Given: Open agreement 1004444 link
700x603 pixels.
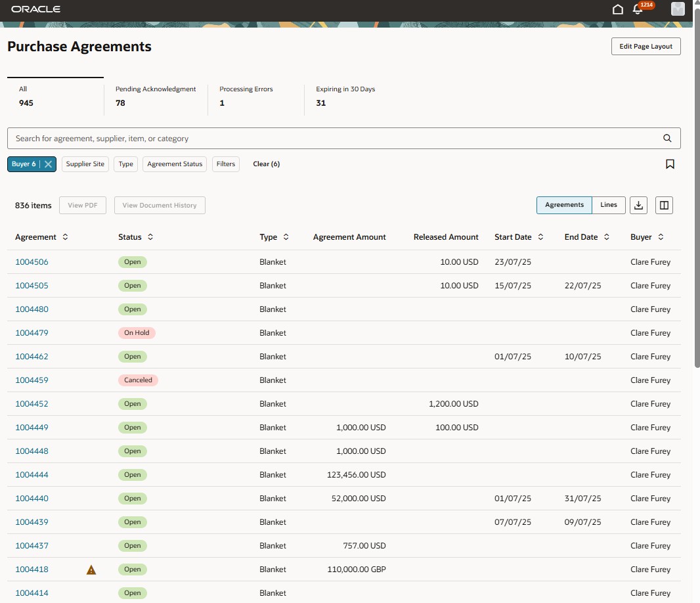Looking at the screenshot, I should 32,476.
